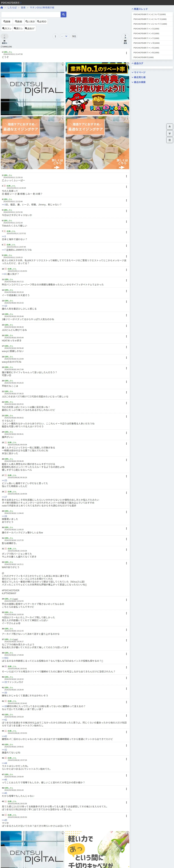The image size is (174, 868).
Task: Select page 1 in pagination
Action: point(55,36)
